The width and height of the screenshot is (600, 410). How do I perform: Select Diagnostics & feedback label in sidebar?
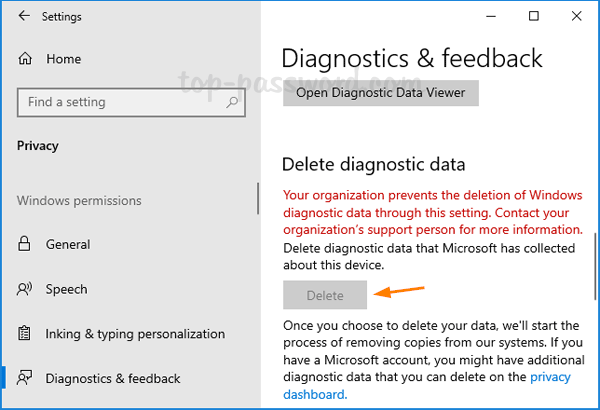pos(113,379)
